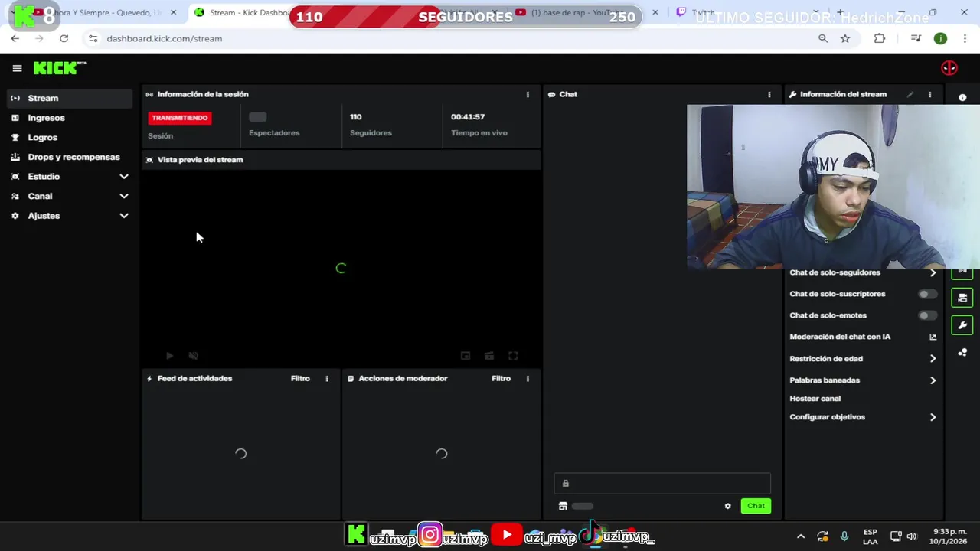Open Ingresos in the sidebar
The image size is (980, 551).
[70, 118]
